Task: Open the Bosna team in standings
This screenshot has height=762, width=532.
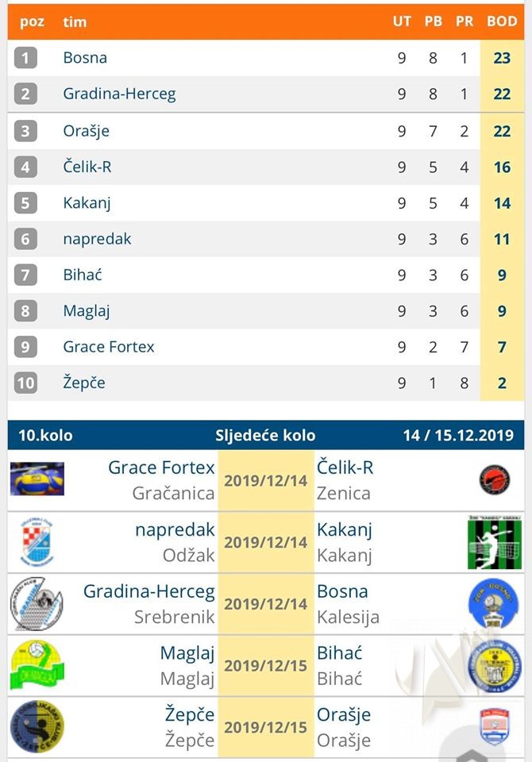Action: (x=85, y=57)
